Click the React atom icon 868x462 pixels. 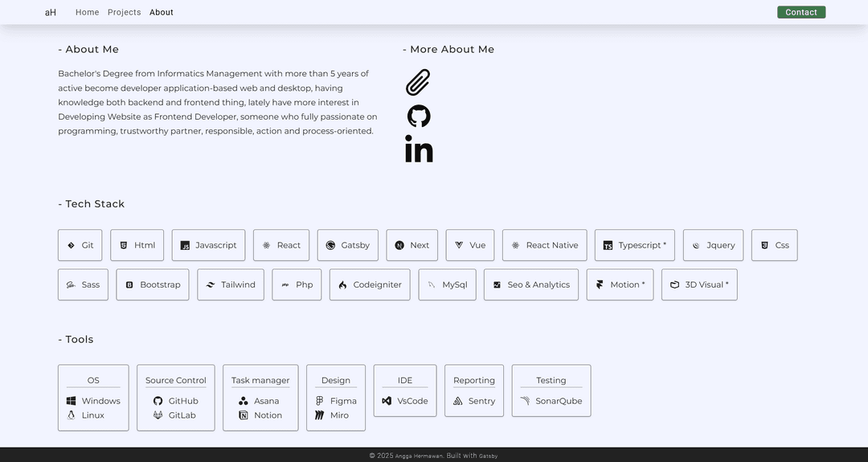coord(266,245)
